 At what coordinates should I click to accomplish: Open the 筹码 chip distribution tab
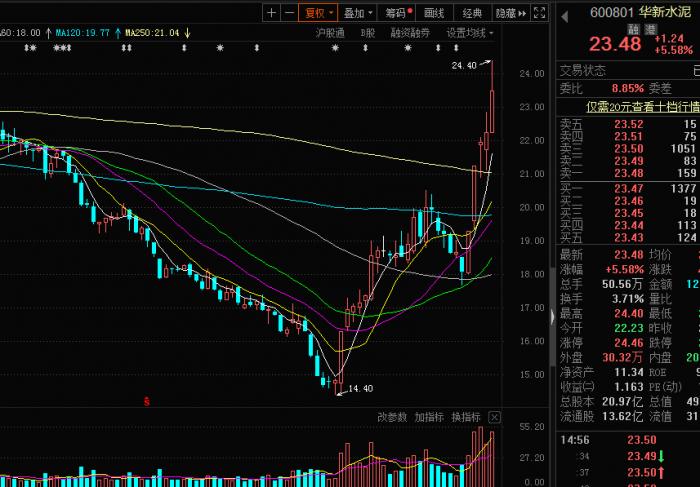[397, 13]
